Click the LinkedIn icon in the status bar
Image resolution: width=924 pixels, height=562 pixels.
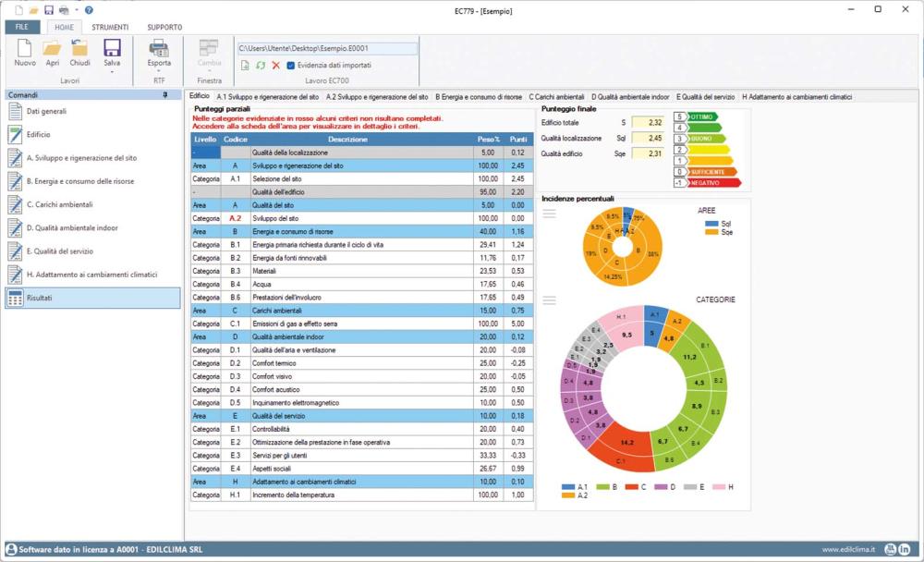coord(905,550)
